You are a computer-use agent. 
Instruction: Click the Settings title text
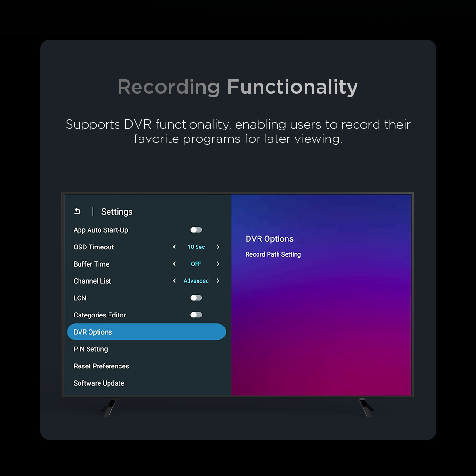click(x=117, y=212)
